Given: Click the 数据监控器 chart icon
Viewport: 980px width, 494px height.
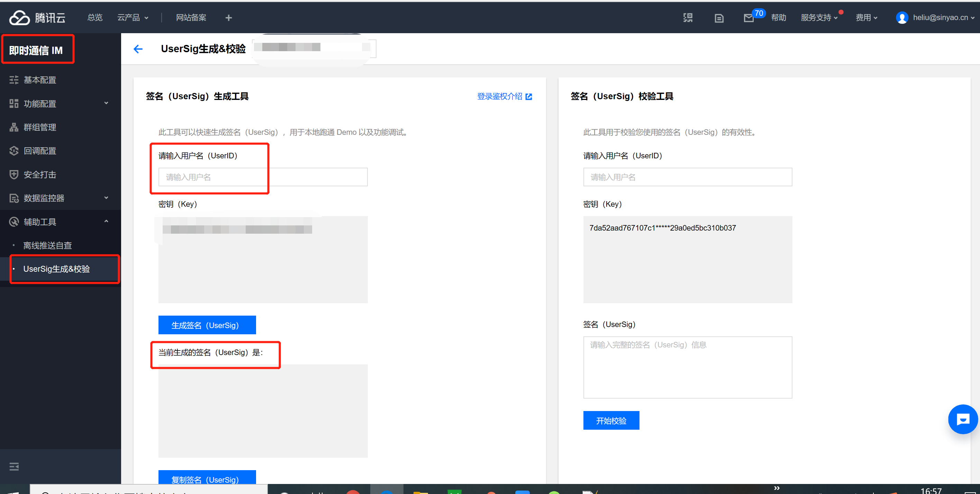Looking at the screenshot, I should (14, 198).
